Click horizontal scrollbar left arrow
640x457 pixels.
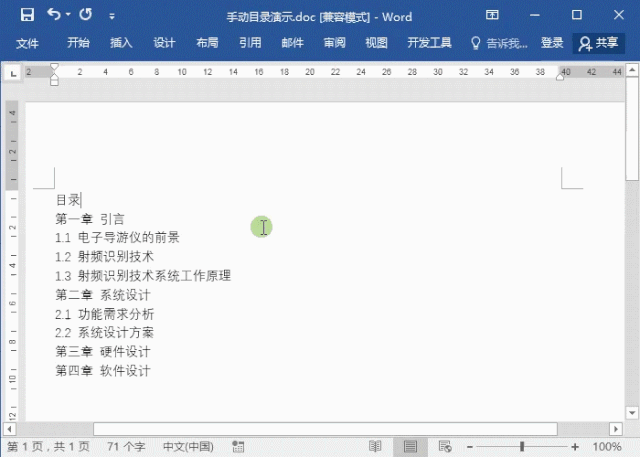pos(9,429)
